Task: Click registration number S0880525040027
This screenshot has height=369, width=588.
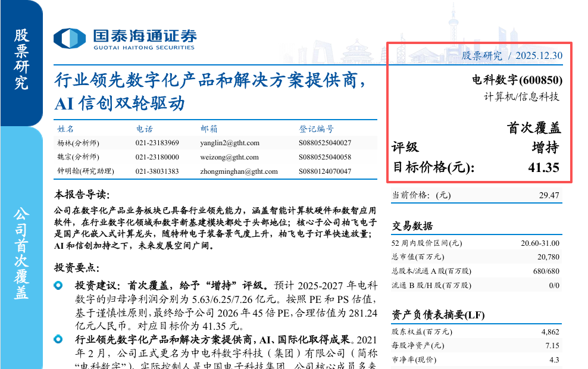Action: 325,143
